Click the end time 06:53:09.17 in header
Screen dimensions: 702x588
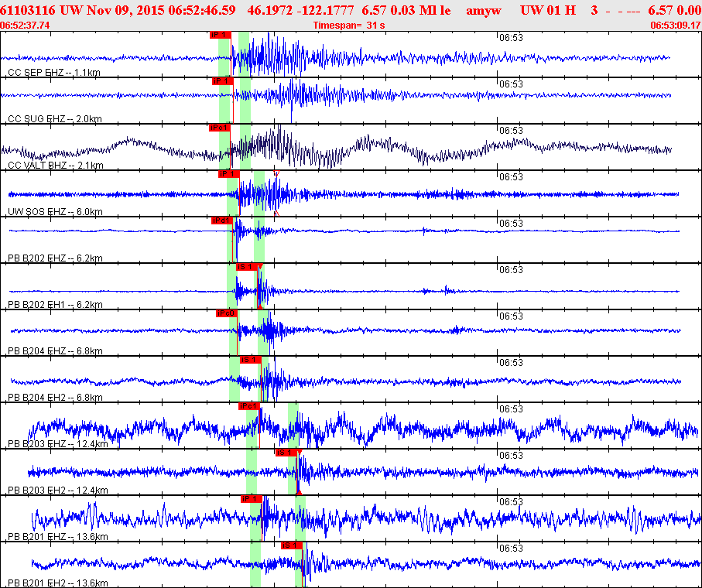(676, 26)
